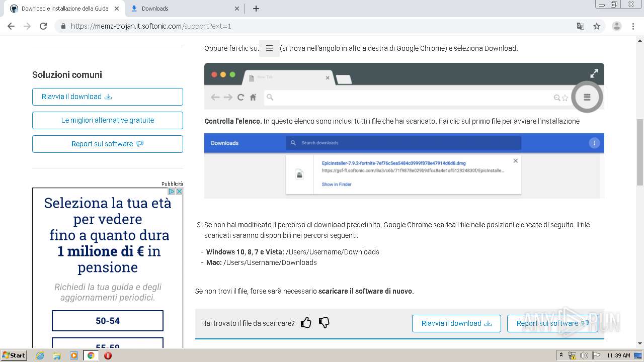This screenshot has width=644, height=362.
Task: Switch to the Downloads tab
Action: (x=185, y=9)
